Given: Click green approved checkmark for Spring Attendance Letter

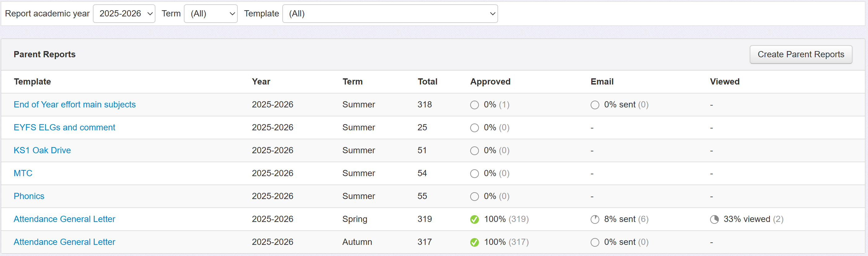Looking at the screenshot, I should pyautogui.click(x=475, y=219).
